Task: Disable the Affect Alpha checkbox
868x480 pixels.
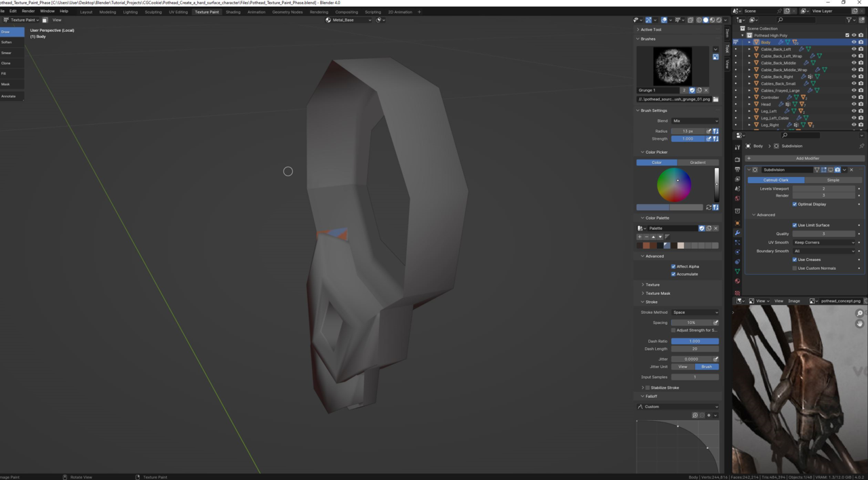Action: [673, 266]
